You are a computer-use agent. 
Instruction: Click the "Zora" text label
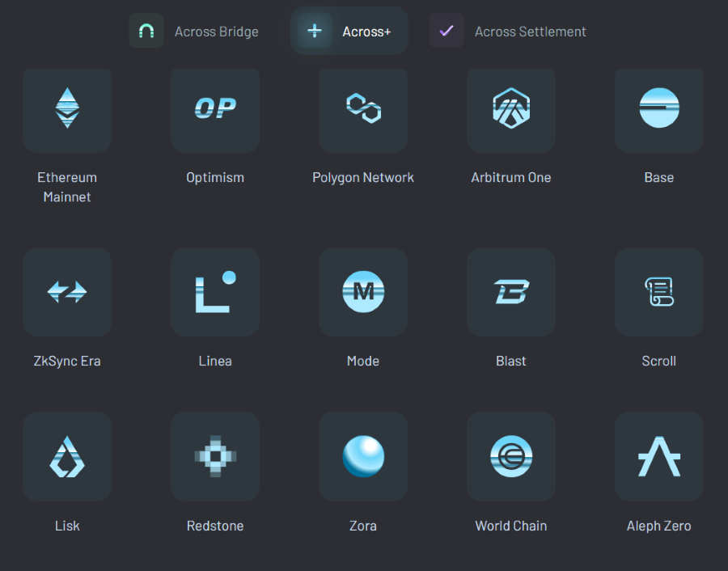[363, 526]
